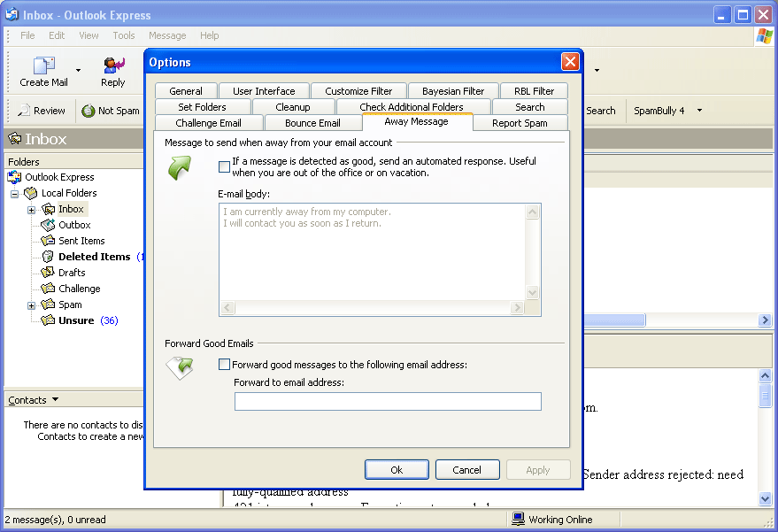Image resolution: width=778 pixels, height=532 pixels.
Task: Open the Edit menu
Action: (57, 35)
